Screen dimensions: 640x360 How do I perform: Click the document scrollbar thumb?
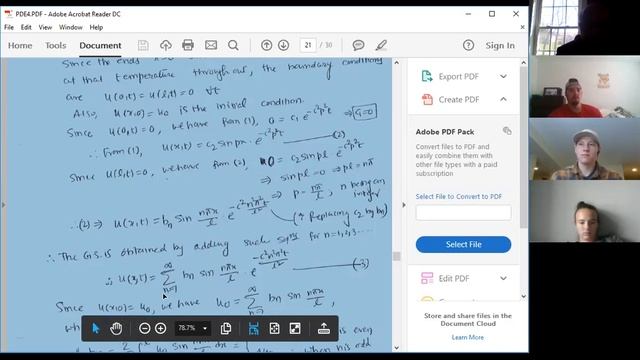(x=396, y=256)
